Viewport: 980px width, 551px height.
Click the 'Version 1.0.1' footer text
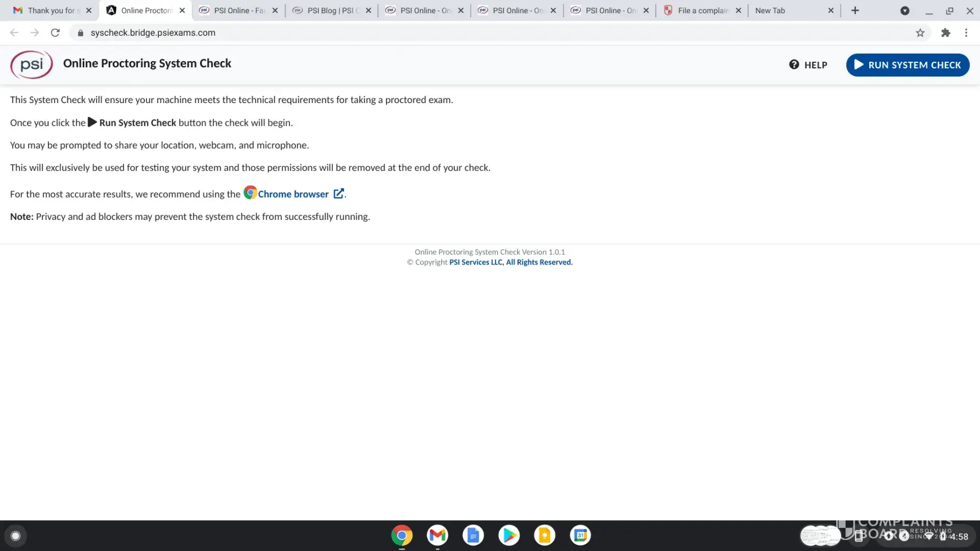(543, 252)
